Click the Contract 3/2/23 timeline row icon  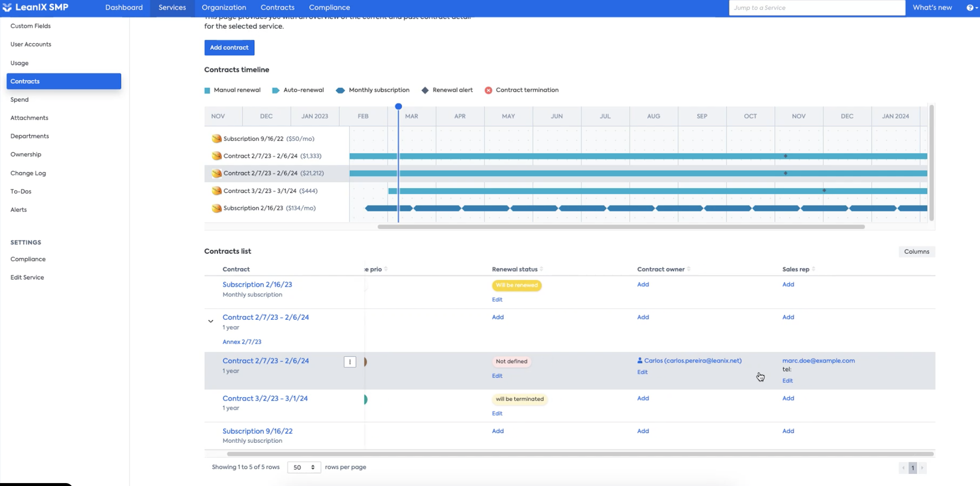coord(216,191)
